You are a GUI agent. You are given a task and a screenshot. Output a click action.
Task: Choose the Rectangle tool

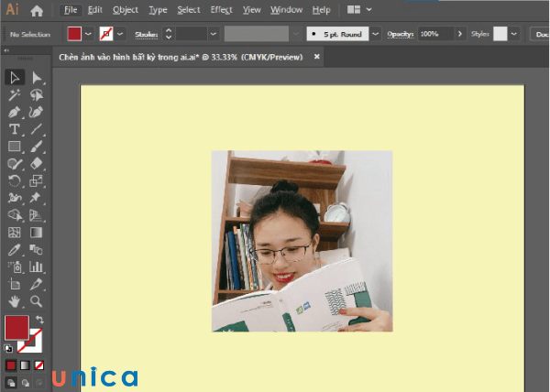pyautogui.click(x=15, y=147)
